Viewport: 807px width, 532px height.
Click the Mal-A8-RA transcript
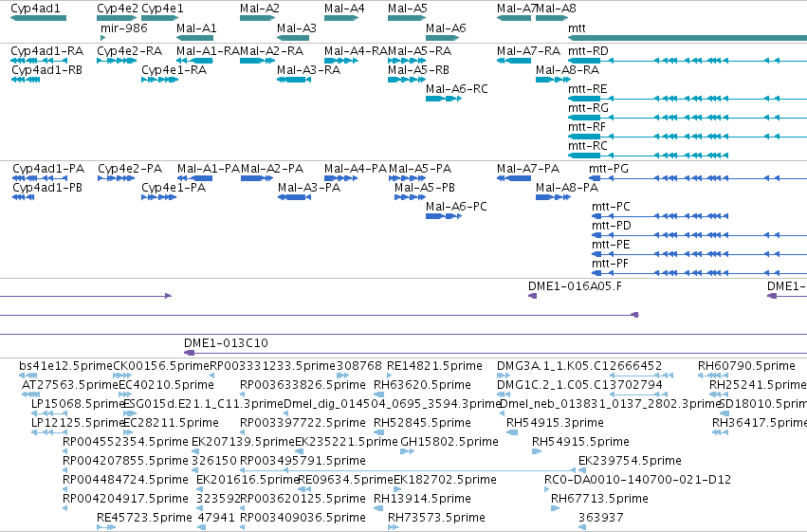point(553,80)
